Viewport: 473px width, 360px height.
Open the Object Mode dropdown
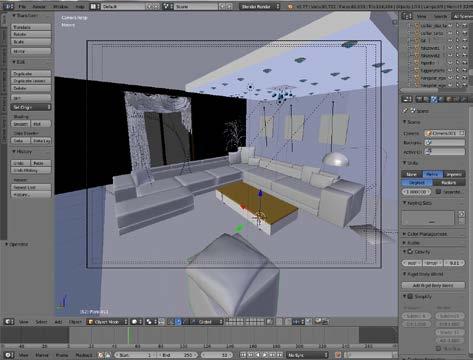pyautogui.click(x=107, y=322)
